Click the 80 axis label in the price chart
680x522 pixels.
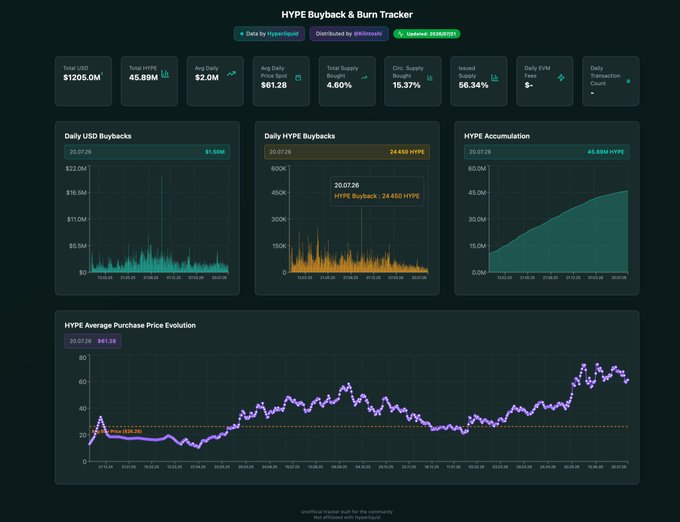point(83,358)
